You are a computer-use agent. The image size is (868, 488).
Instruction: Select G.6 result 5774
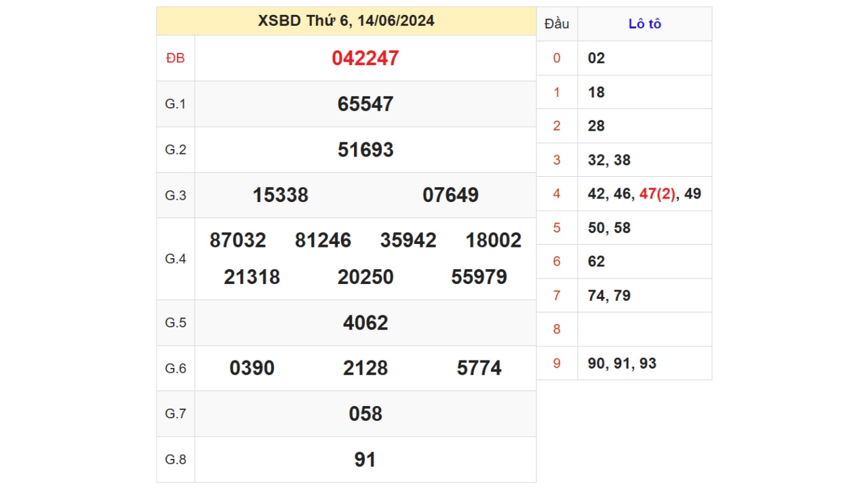pyautogui.click(x=479, y=368)
